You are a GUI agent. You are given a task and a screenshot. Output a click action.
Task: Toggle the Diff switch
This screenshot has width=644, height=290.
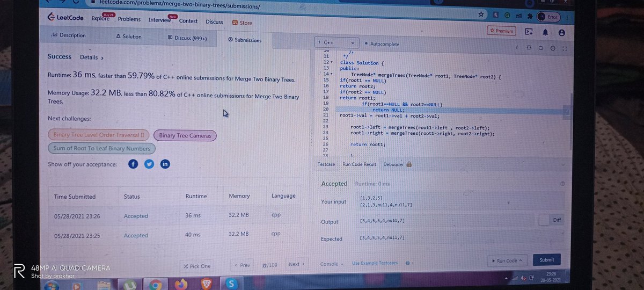click(x=551, y=220)
